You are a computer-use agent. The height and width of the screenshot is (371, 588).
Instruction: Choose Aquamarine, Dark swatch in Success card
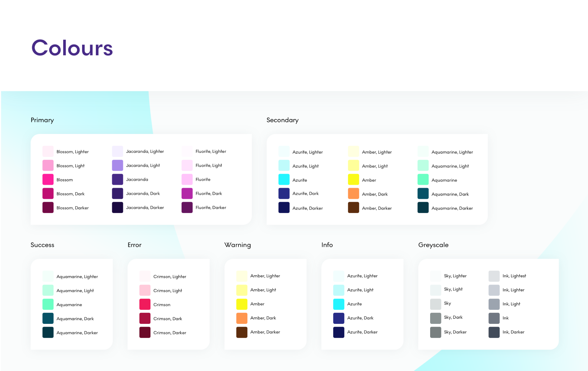pyautogui.click(x=48, y=318)
